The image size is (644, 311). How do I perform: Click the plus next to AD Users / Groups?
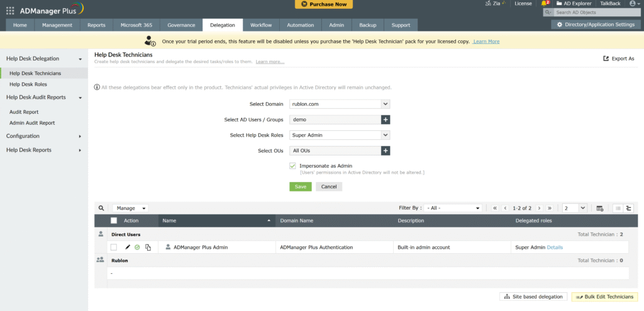tap(386, 120)
